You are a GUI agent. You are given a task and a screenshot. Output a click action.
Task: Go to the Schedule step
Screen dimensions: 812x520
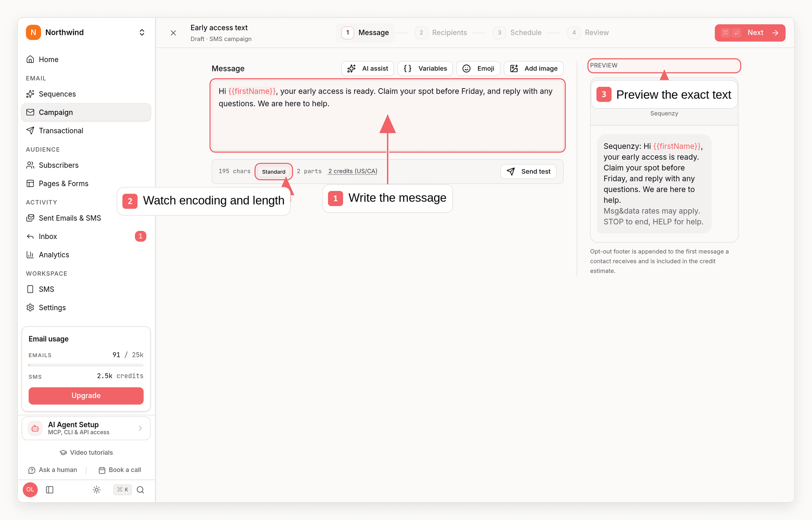[518, 32]
